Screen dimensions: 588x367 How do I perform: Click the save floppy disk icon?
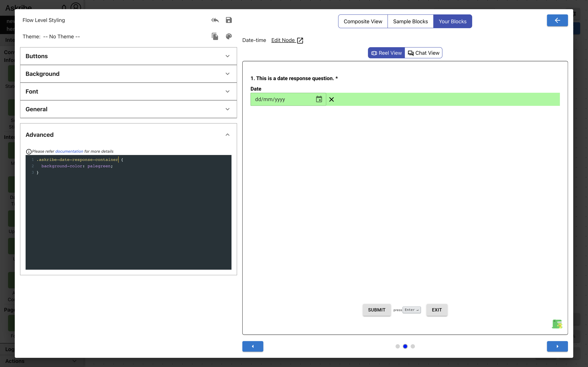coord(229,20)
